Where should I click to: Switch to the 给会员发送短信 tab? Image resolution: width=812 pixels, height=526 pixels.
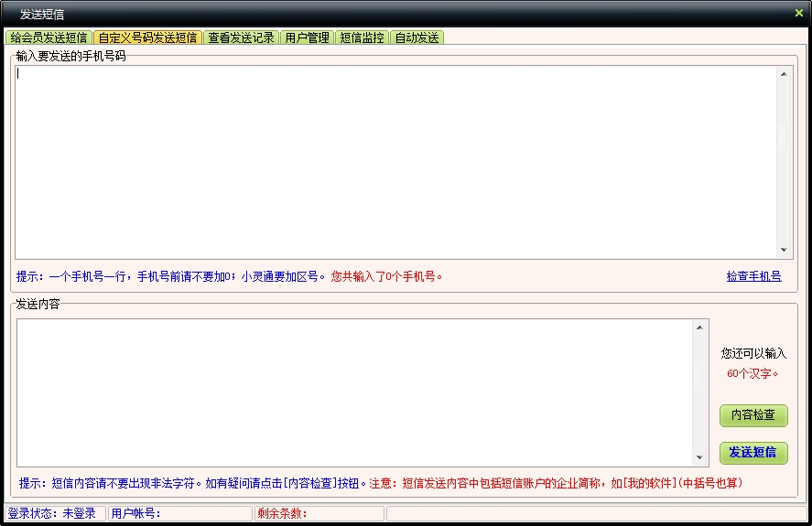coord(48,38)
